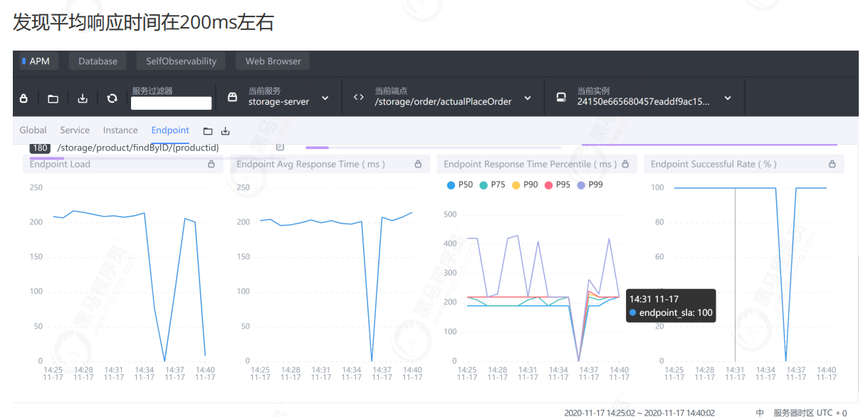Click the folder icon next to the Endpoint tab
The width and height of the screenshot is (868, 417).
click(x=208, y=131)
